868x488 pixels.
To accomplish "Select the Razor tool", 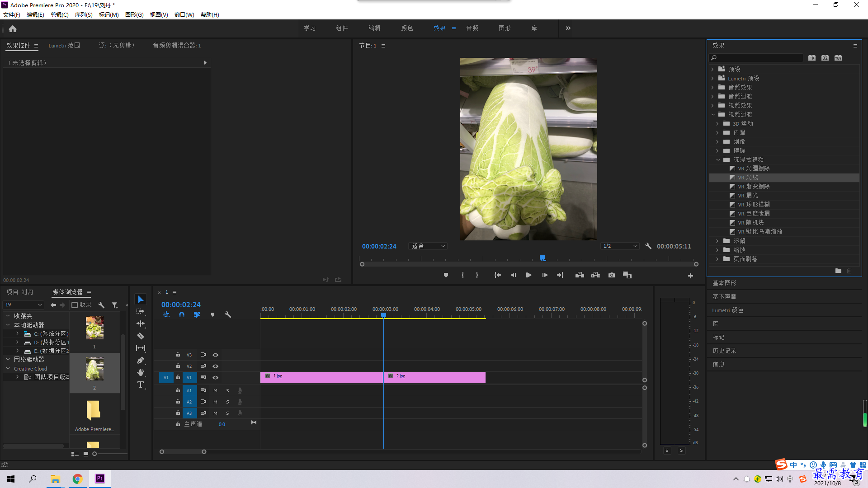I will [x=141, y=336].
